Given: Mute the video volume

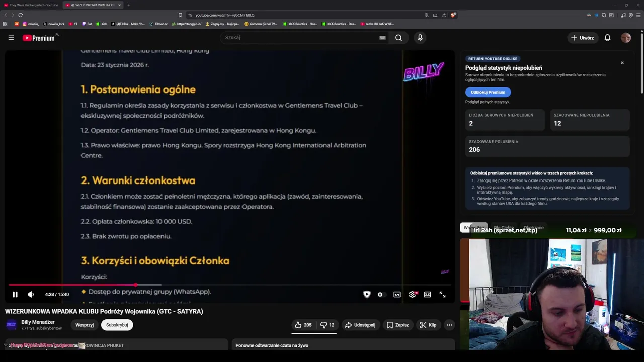Looking at the screenshot, I should point(31,295).
